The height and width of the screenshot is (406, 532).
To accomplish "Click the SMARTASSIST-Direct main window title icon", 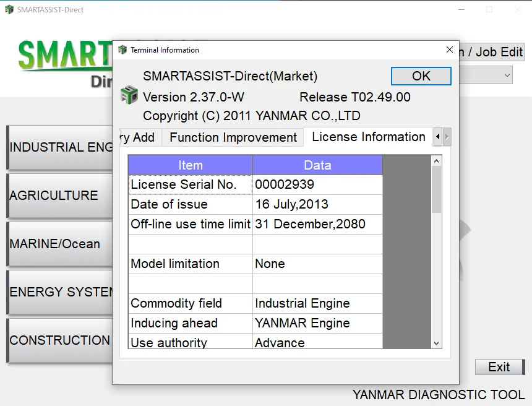I will (x=9, y=10).
